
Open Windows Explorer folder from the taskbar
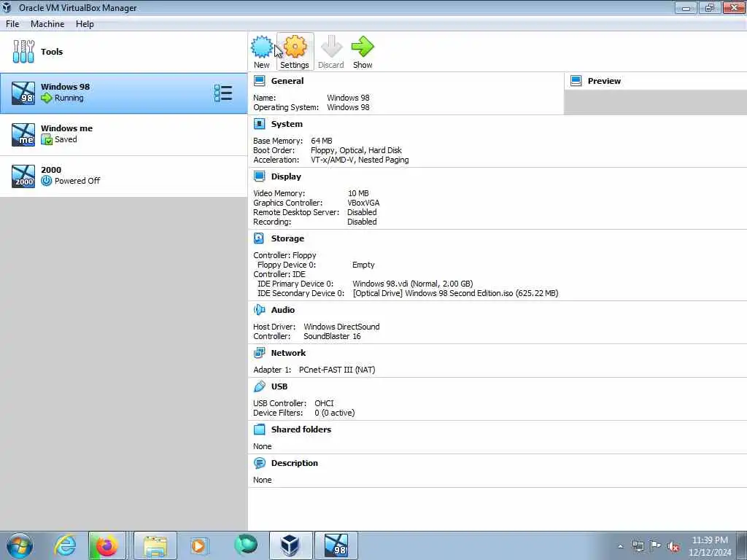[155, 545]
